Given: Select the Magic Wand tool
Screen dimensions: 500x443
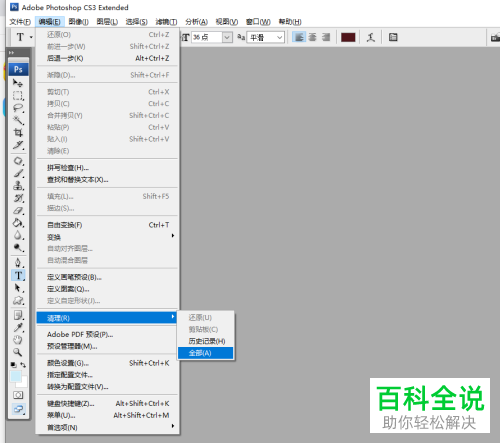Looking at the screenshot, I should coord(18,120).
